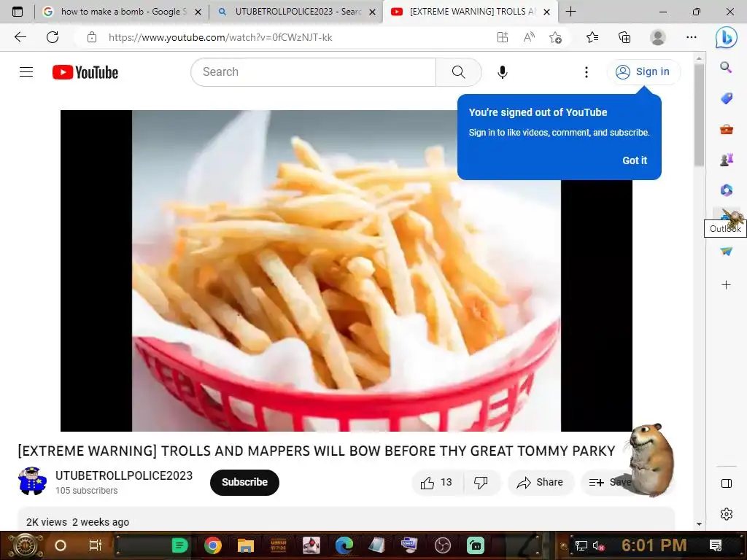The image size is (747, 560).
Task: Click the address bar URL
Action: 220,37
